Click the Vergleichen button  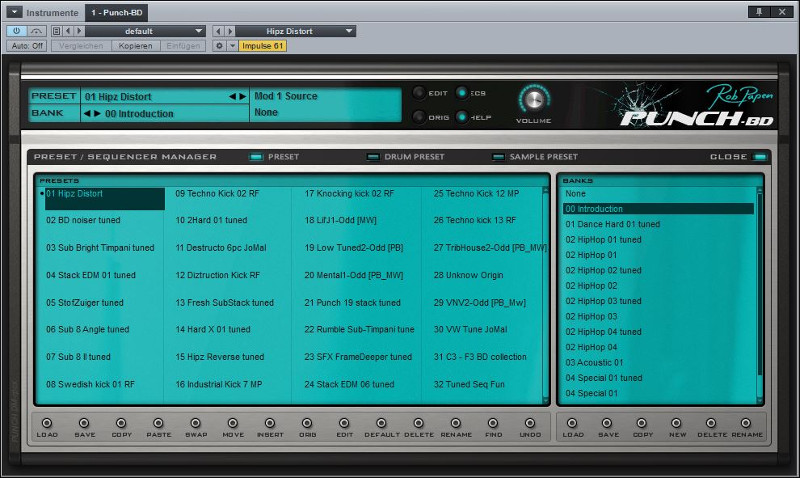pyautogui.click(x=81, y=46)
